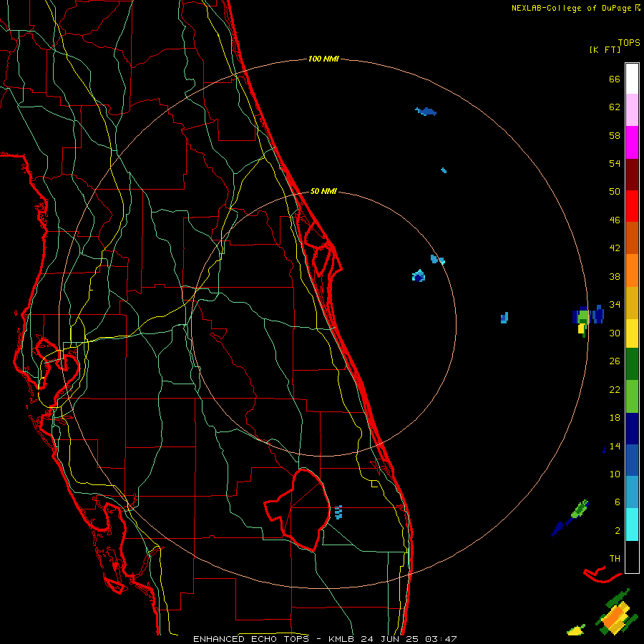Click the legend value 10

(x=615, y=474)
